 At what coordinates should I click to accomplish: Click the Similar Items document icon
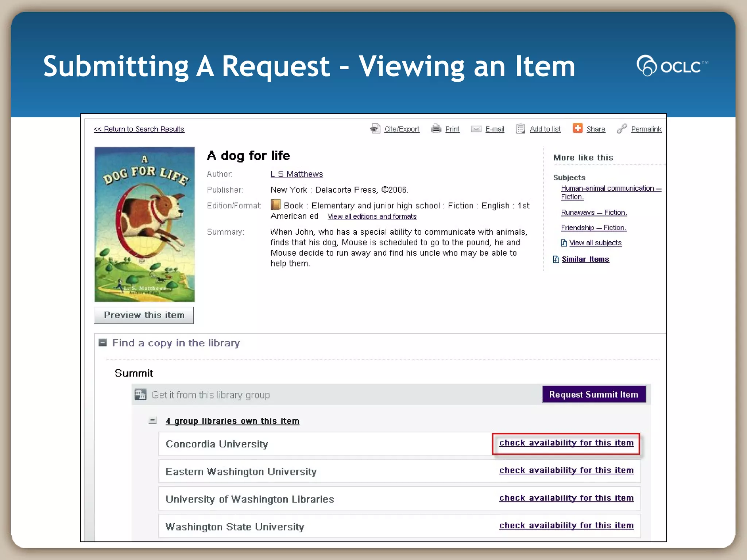[556, 259]
